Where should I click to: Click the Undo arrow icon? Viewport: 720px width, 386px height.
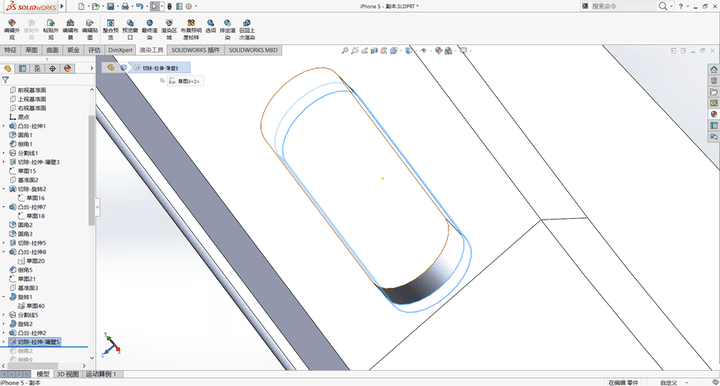point(140,6)
